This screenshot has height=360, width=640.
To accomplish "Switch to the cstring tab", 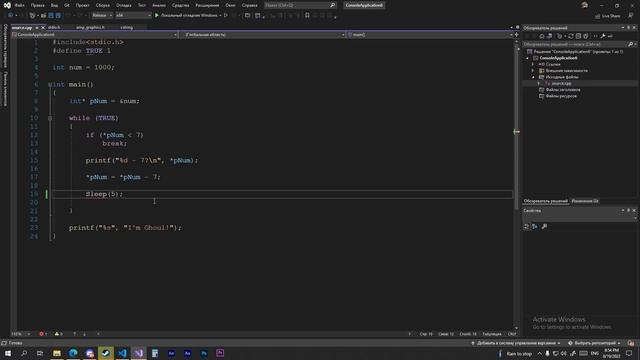I will point(127,27).
